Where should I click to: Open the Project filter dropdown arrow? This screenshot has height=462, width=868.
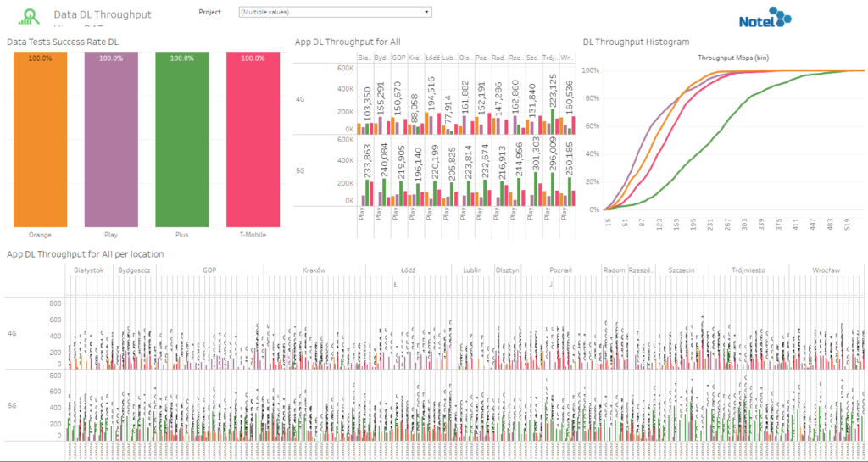(427, 13)
